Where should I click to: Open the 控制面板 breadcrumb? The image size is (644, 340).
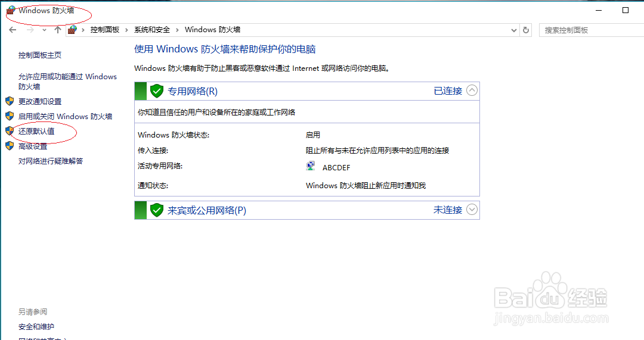[105, 30]
